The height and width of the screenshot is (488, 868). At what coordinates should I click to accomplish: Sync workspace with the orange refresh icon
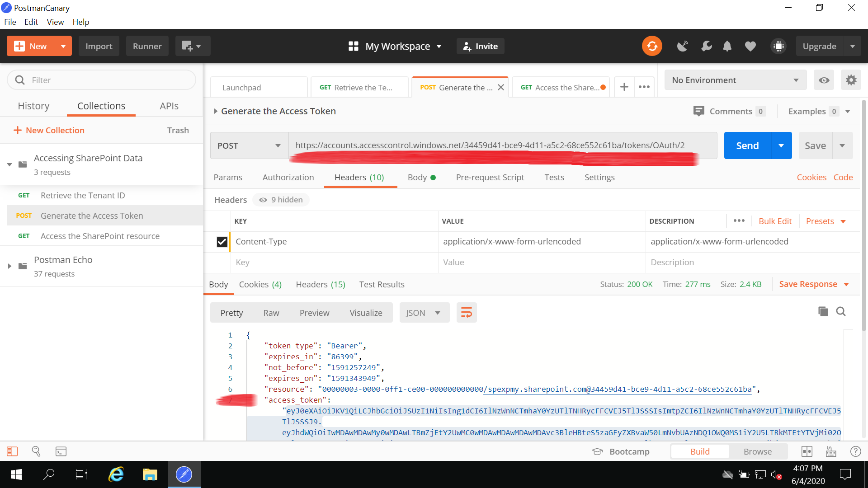tap(652, 46)
